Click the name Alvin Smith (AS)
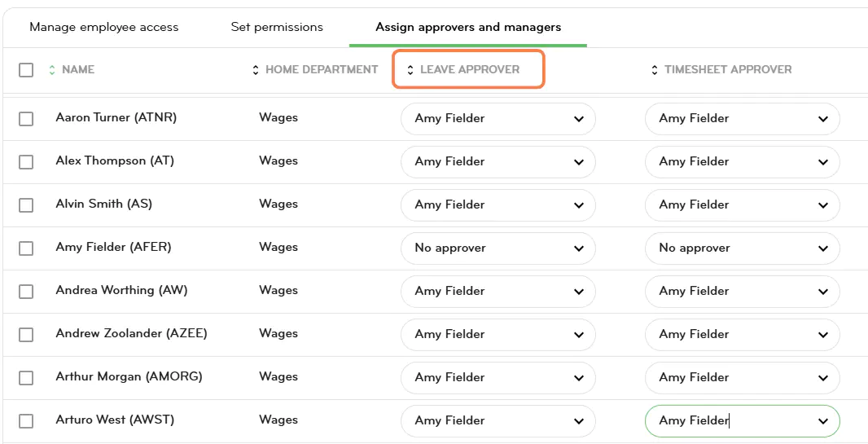The image size is (868, 444). (x=104, y=204)
